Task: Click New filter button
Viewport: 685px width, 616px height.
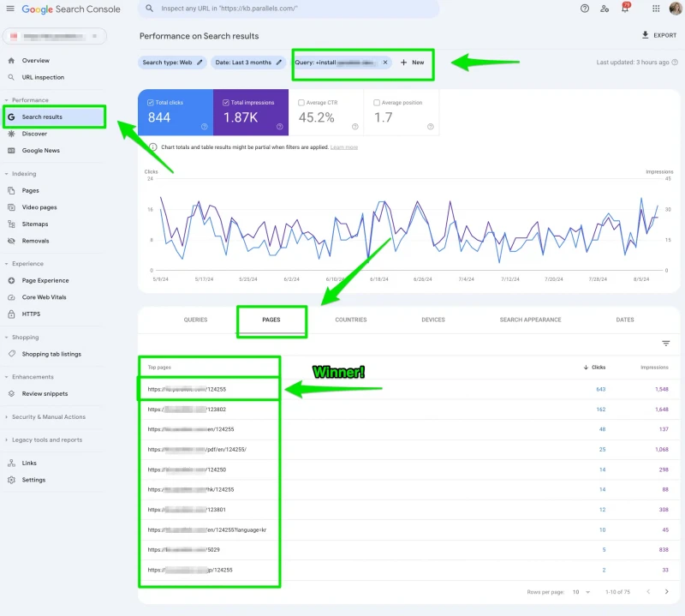Action: [x=412, y=62]
